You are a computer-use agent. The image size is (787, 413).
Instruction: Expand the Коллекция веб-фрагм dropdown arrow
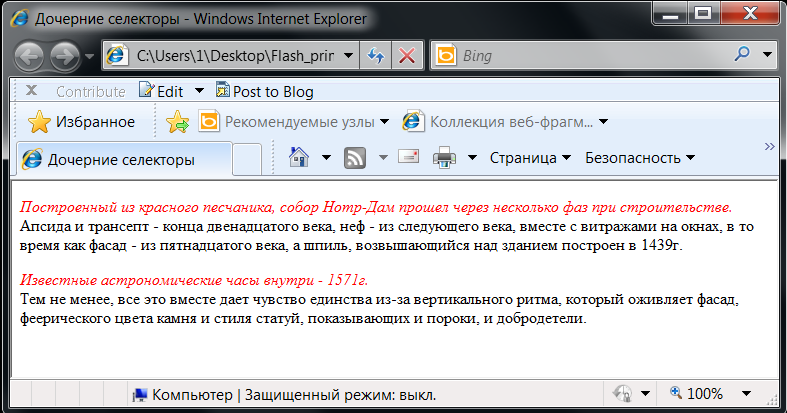(x=603, y=122)
